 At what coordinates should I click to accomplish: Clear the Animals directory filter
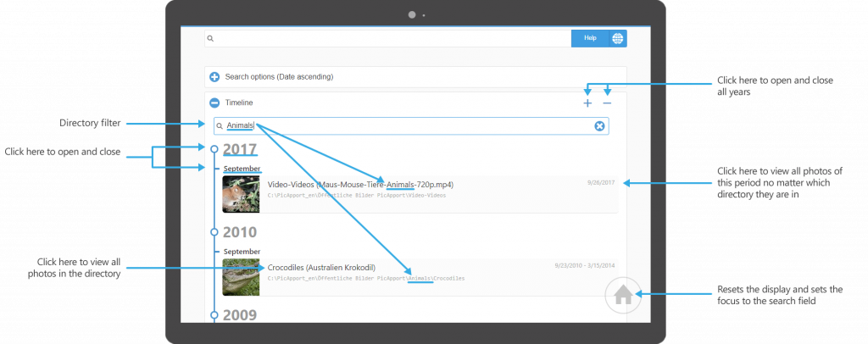[599, 126]
